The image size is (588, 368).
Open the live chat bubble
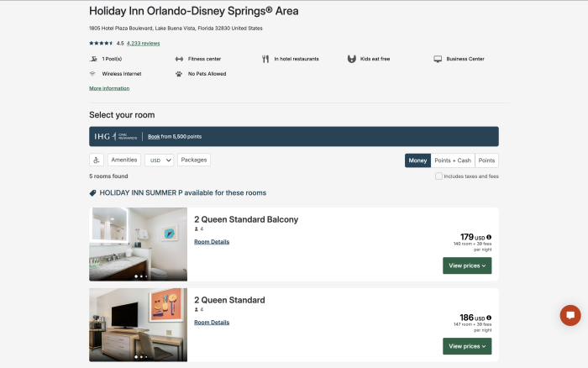(x=570, y=315)
